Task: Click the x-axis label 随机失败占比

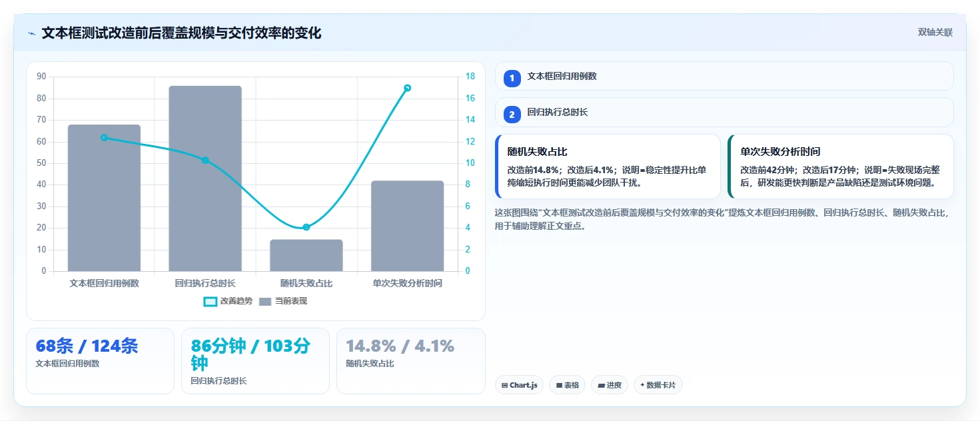Action: click(306, 283)
